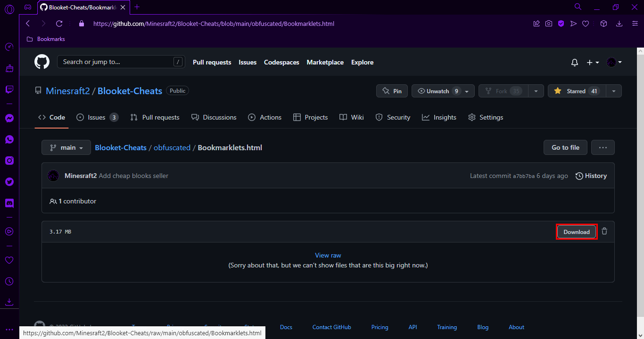Switch to the Issues tab
This screenshot has height=339, width=644.
[x=97, y=117]
